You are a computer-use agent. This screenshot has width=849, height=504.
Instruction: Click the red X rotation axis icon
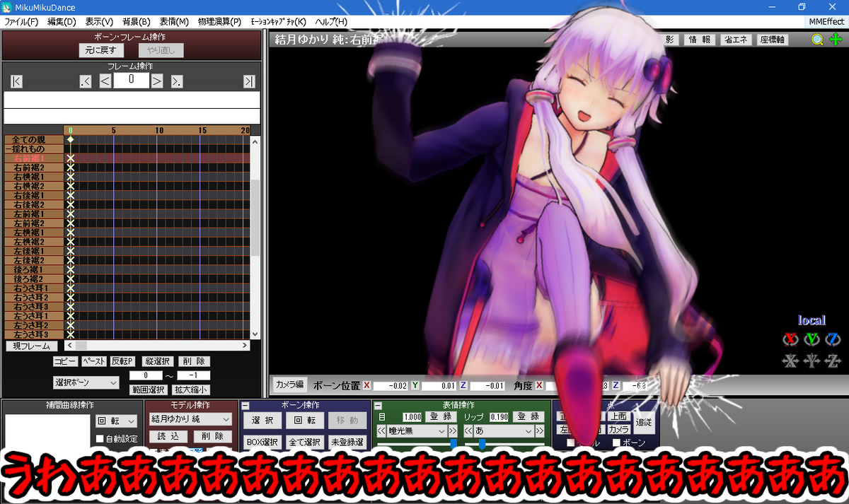(790, 340)
